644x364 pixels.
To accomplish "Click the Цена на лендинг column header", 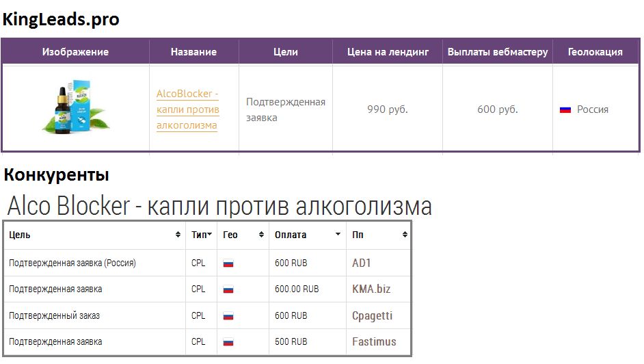I will point(388,52).
